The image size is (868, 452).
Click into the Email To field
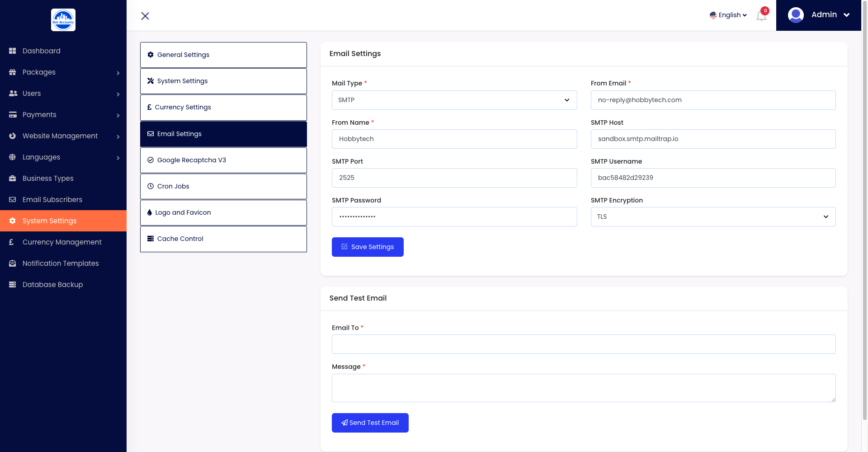583,344
